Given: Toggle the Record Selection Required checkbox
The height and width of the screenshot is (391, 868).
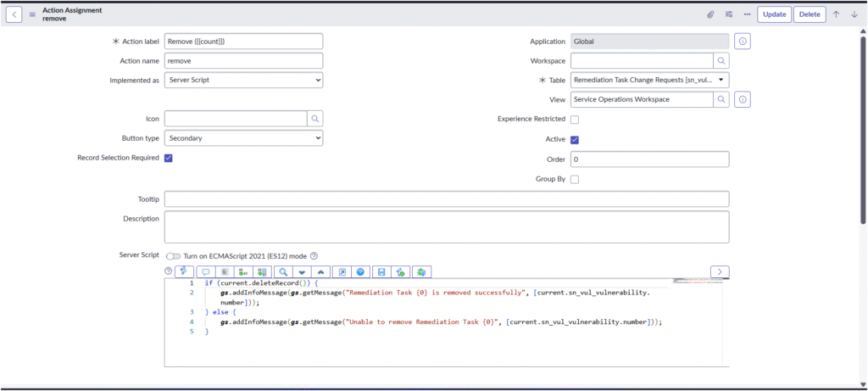Looking at the screenshot, I should (169, 158).
